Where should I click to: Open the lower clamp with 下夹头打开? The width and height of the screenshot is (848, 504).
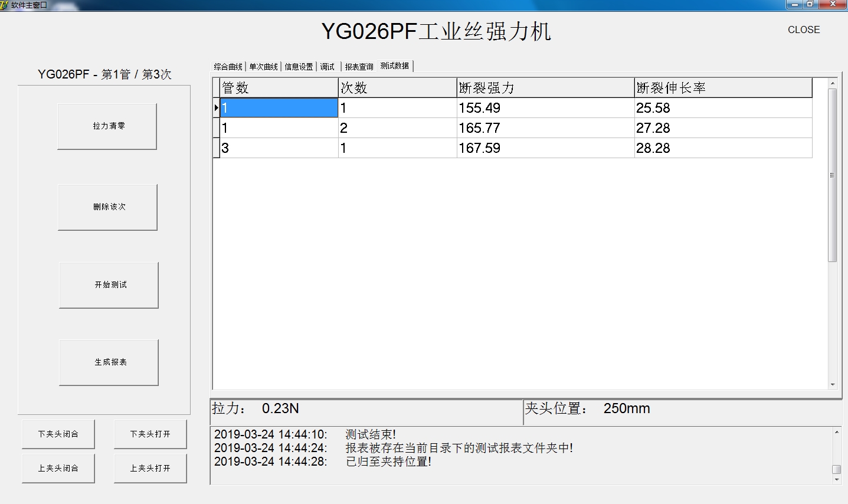pos(150,434)
